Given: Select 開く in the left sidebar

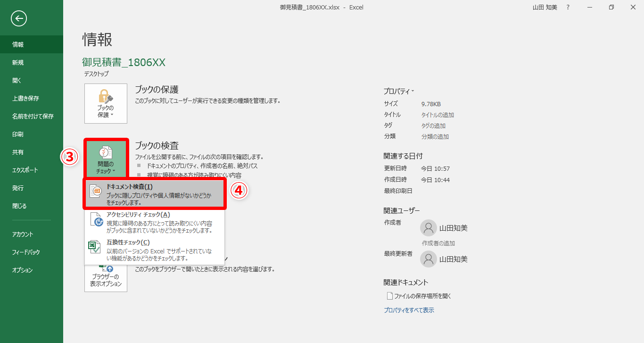Looking at the screenshot, I should click(x=32, y=80).
